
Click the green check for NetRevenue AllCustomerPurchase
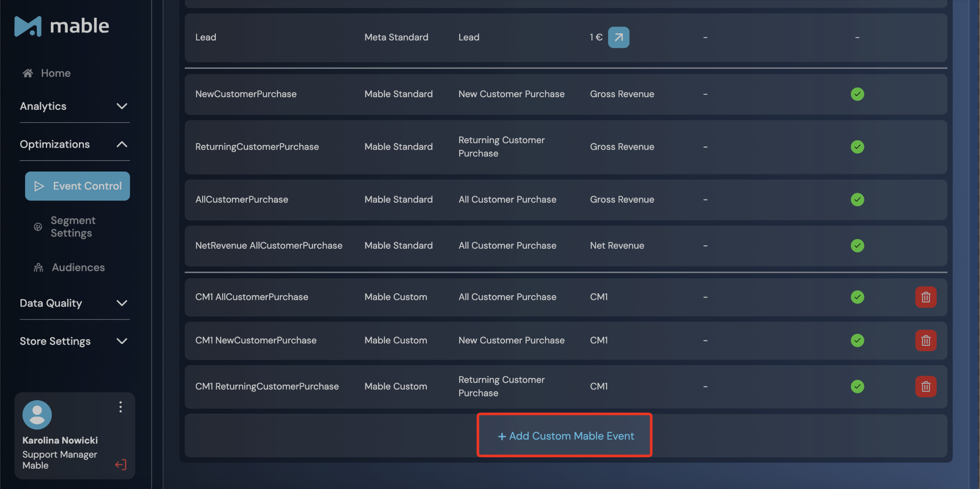pos(857,246)
